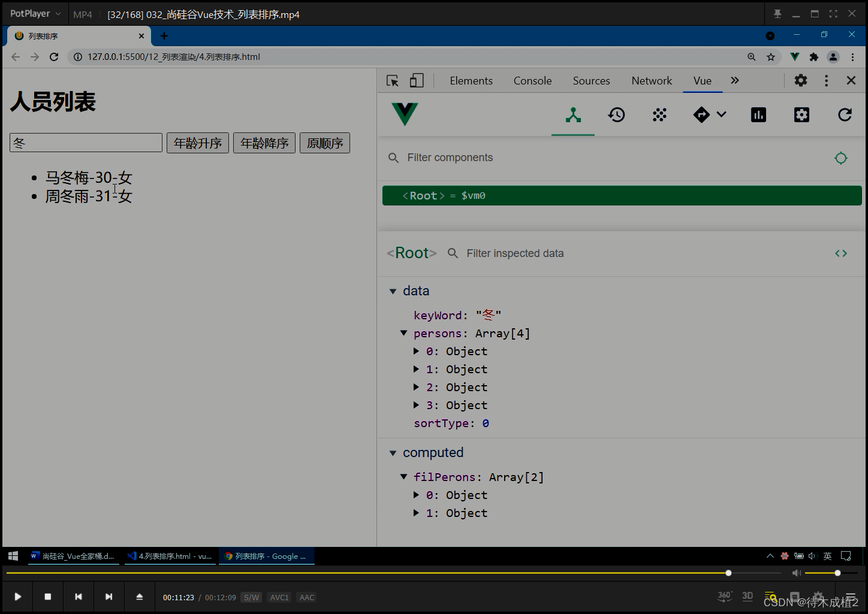Click the zoom magnifier icon in address bar
This screenshot has width=868, height=614.
752,57
